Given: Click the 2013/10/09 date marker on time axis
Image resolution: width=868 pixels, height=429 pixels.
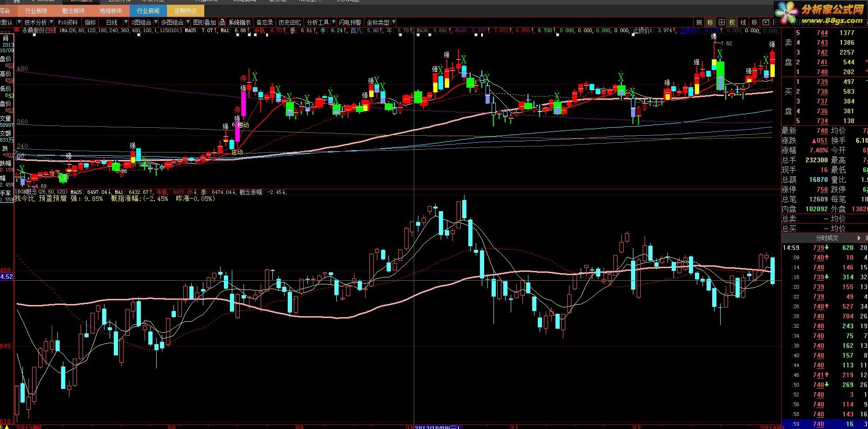Looking at the screenshot, I should tap(437, 427).
